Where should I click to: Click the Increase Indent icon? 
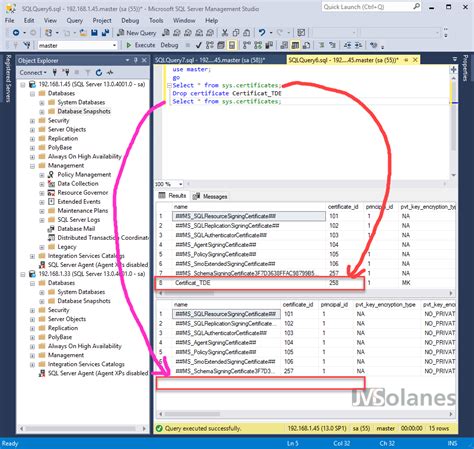click(x=358, y=45)
